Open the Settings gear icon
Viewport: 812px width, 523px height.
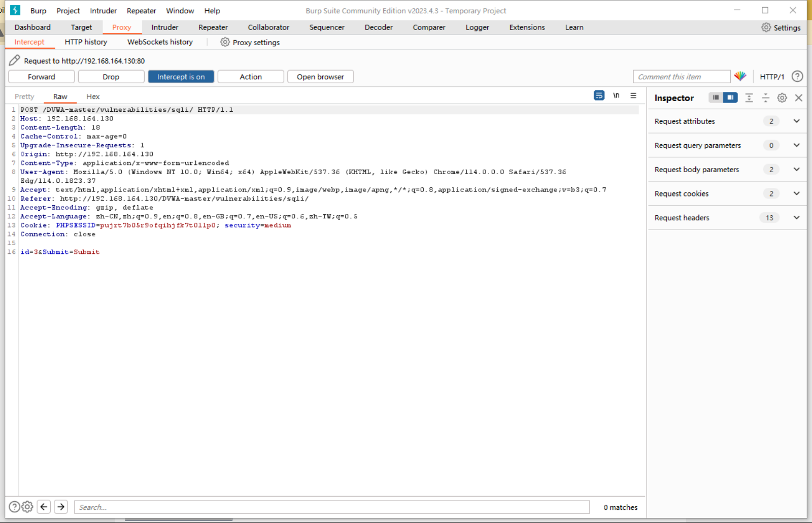[766, 27]
